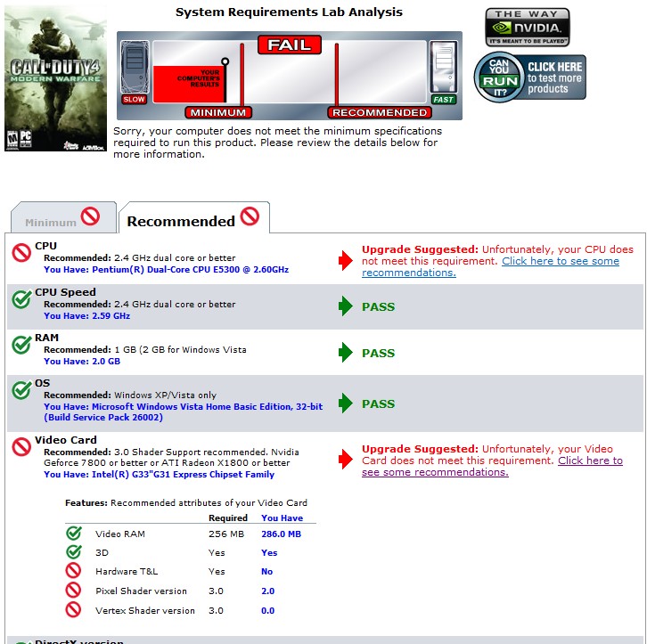Image resolution: width=647 pixels, height=644 pixels.
Task: Click the 'Required' column header
Action: coord(228,518)
